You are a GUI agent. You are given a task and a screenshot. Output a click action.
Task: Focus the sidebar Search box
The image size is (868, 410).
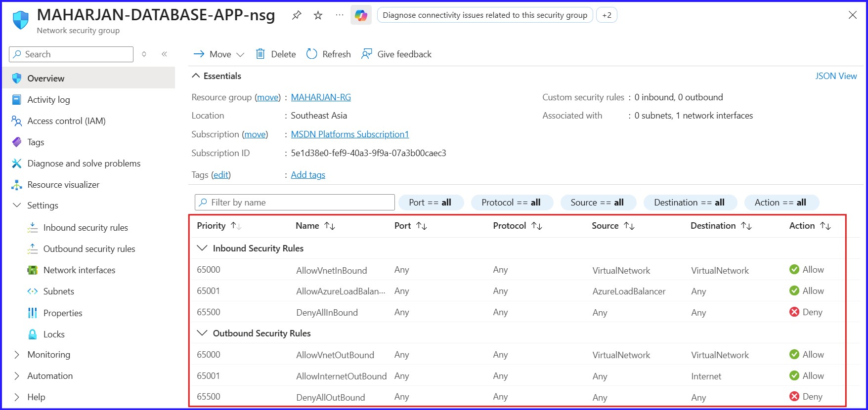(71, 54)
